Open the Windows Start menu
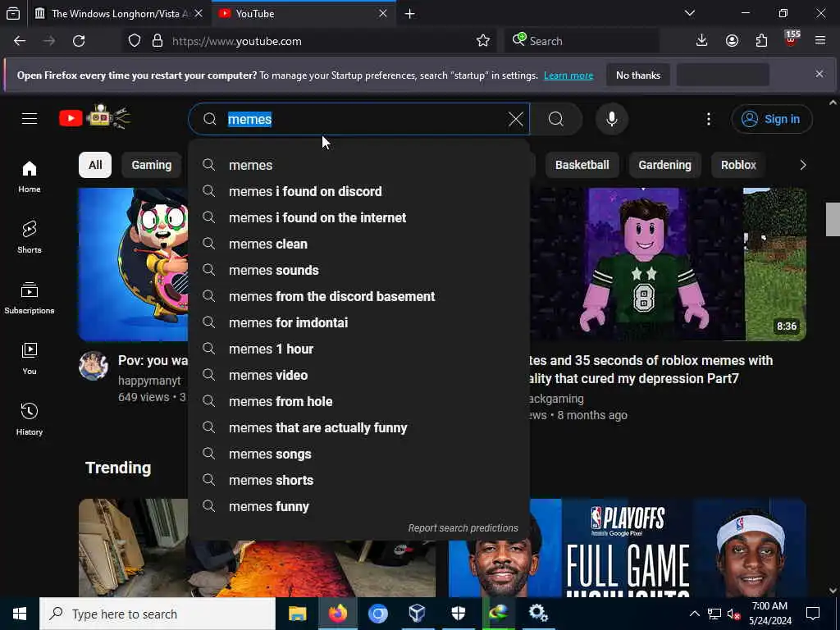Screen dimensions: 840x630 tap(20, 614)
